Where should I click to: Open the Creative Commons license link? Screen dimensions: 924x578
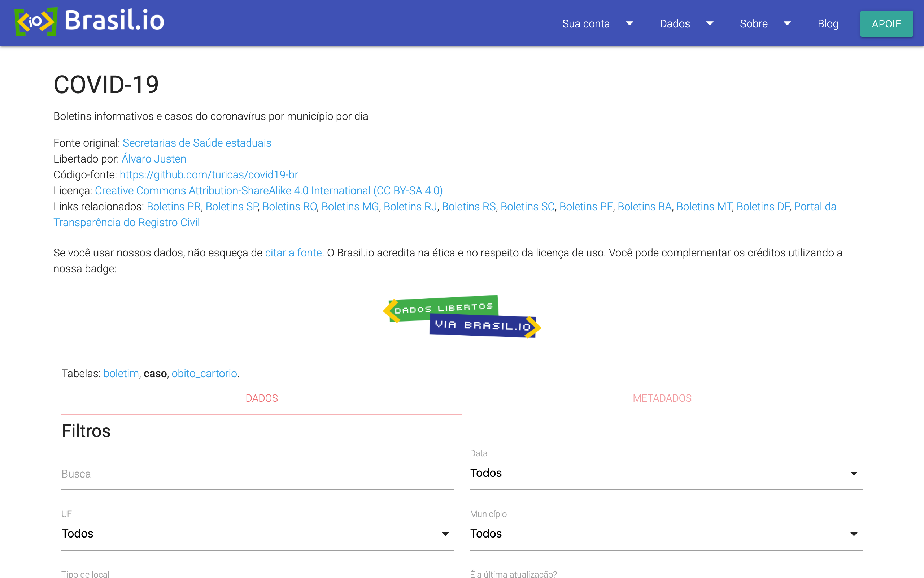(x=269, y=190)
